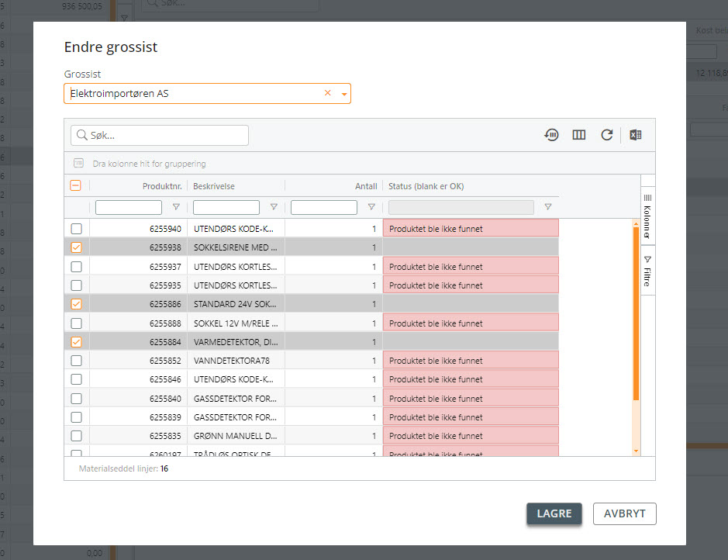
Task: Click the Beskrivelse filter input
Action: (x=226, y=207)
